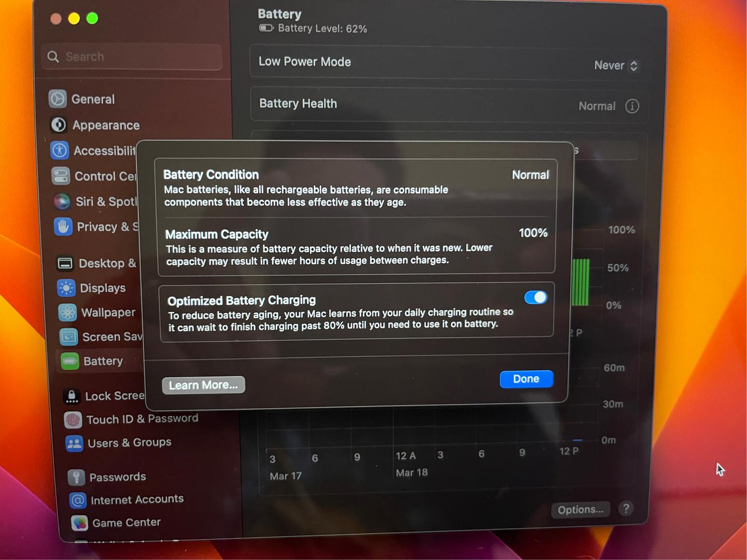The image size is (747, 560).
Task: Open Wallpaper settings icon
Action: 67,312
